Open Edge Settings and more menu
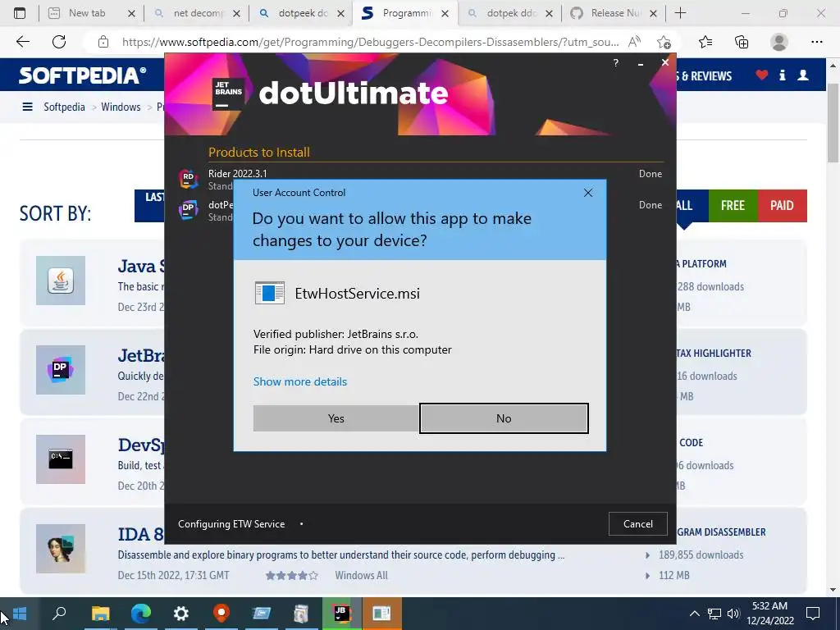The width and height of the screenshot is (840, 630). click(816, 42)
